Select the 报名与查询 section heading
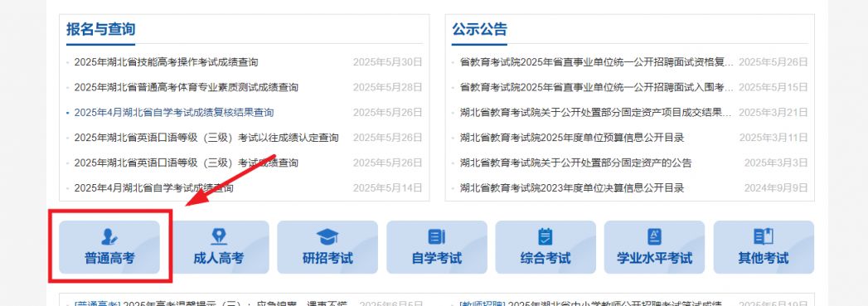The image size is (868, 306). (101, 29)
